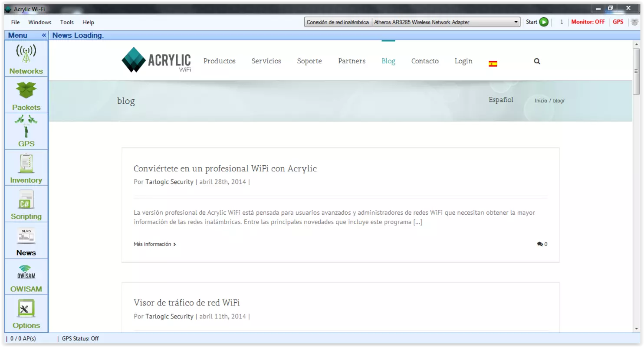Click the vertical scrollbar thumb
Image resolution: width=644 pixels, height=347 pixels.
[637, 71]
